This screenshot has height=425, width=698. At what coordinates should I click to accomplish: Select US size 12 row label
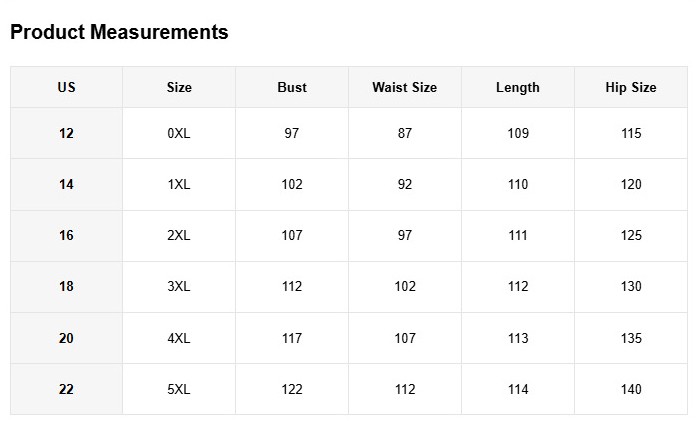coord(66,134)
